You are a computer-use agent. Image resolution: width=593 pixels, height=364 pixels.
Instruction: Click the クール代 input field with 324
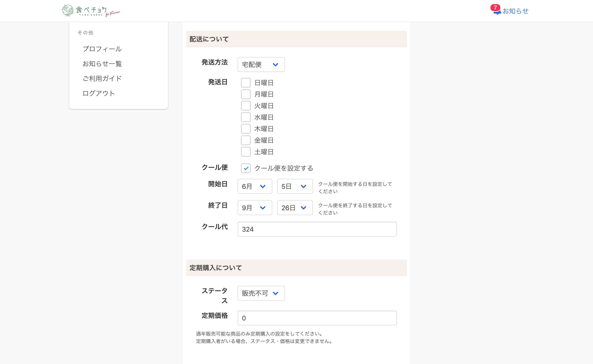click(x=317, y=229)
